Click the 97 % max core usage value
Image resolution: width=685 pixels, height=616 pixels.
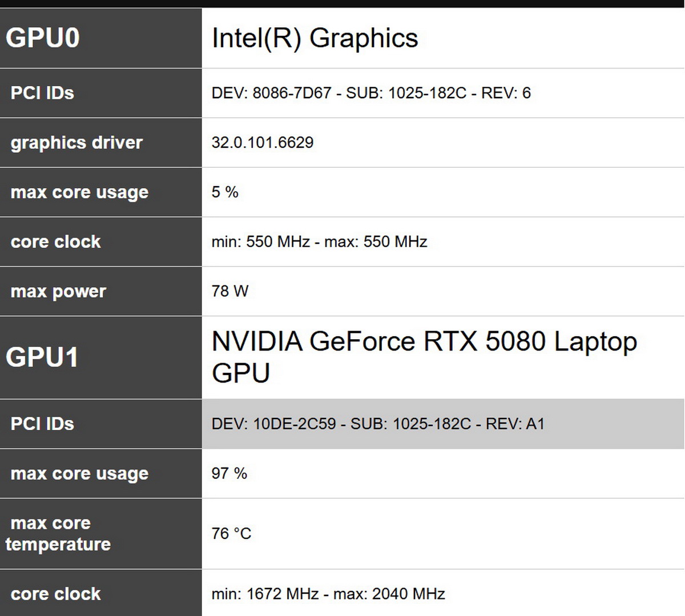pos(229,474)
